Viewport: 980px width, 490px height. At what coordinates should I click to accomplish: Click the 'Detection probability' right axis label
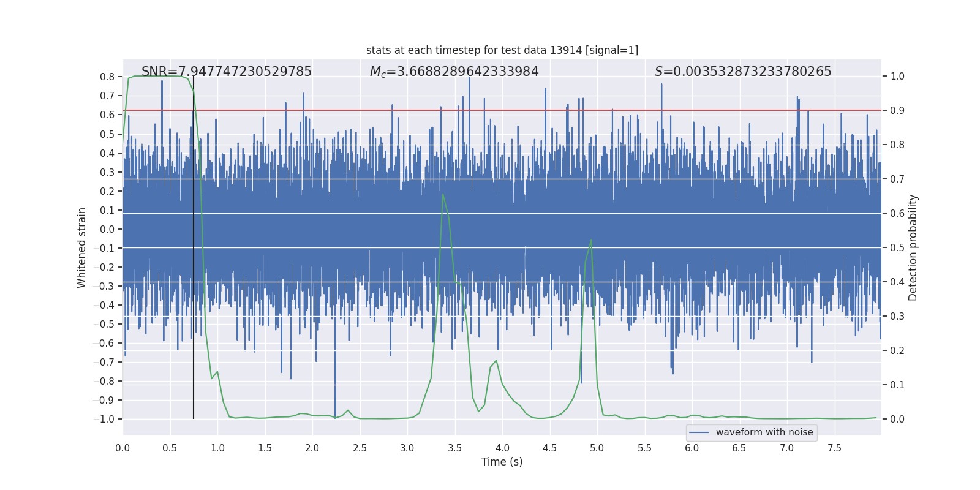click(x=913, y=247)
